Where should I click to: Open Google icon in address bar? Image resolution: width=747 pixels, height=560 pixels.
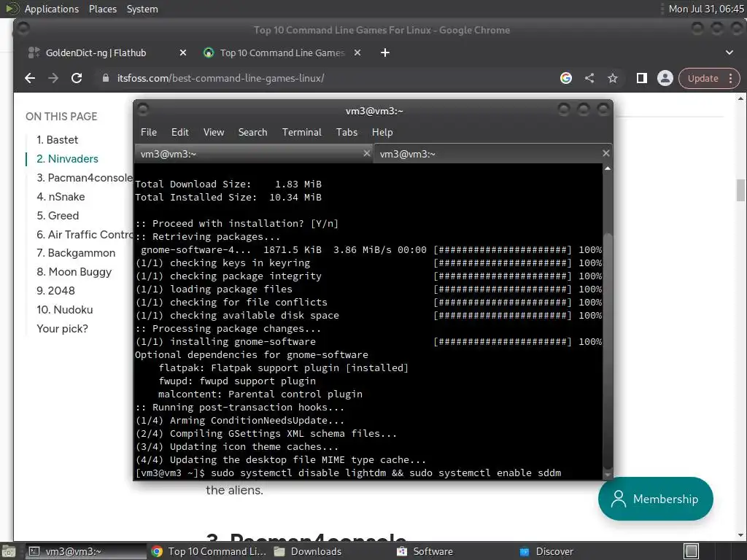[566, 78]
